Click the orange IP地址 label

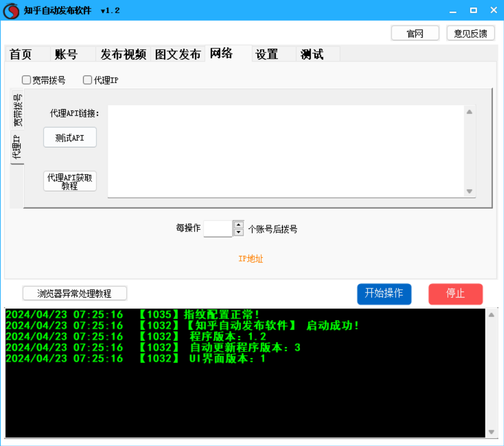[x=251, y=259]
